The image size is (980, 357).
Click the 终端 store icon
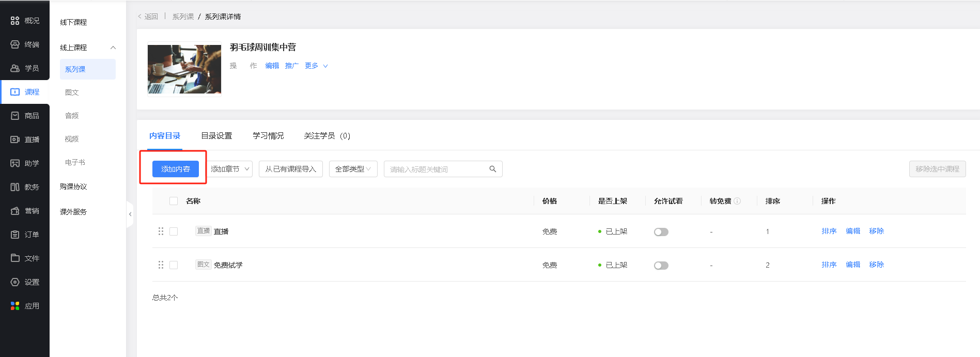(x=15, y=44)
